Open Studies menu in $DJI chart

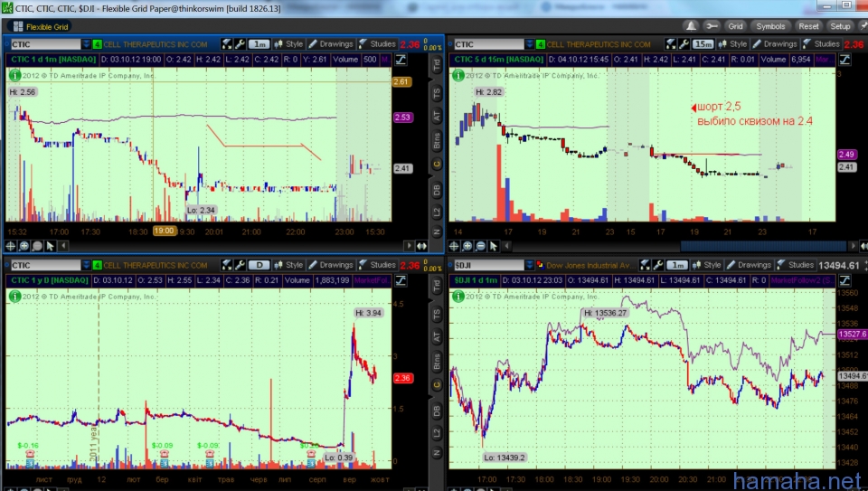pyautogui.click(x=796, y=265)
